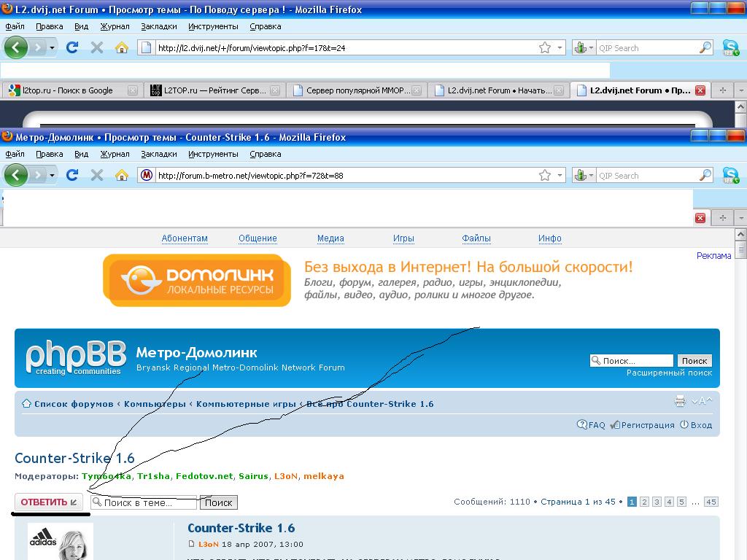Open the Файлы navigation link
Image resolution: width=747 pixels, height=560 pixels.
(476, 238)
